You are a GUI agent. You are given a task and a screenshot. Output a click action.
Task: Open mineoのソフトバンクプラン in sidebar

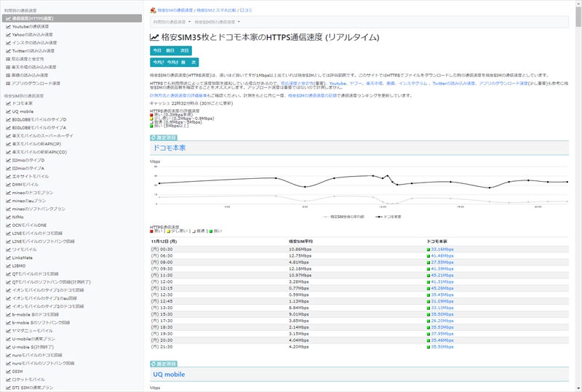tap(39, 209)
